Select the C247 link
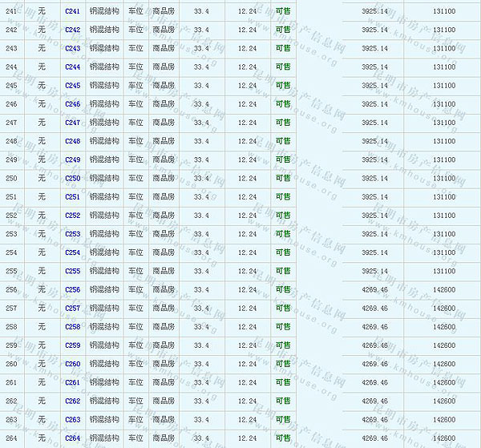The image size is (481, 448). coord(72,123)
